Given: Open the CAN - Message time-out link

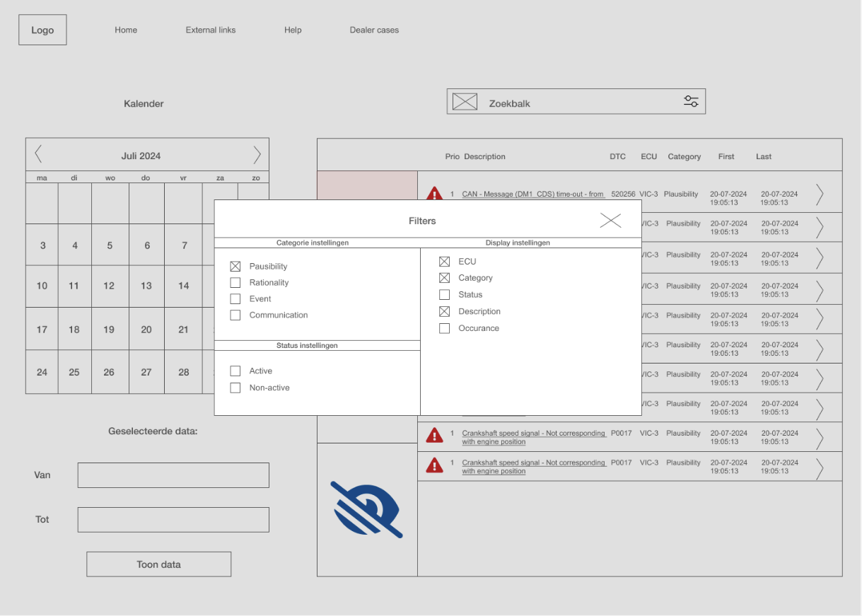Looking at the screenshot, I should tap(532, 194).
